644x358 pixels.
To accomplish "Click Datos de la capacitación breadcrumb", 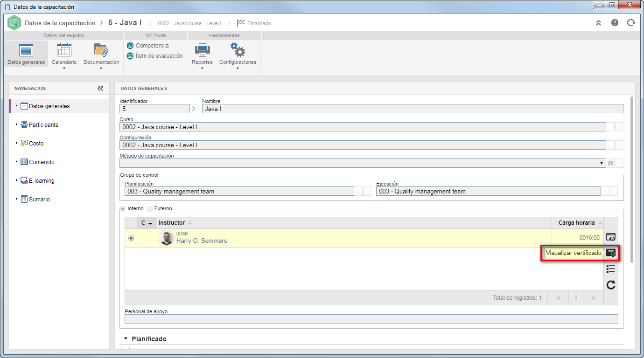I will coord(60,23).
